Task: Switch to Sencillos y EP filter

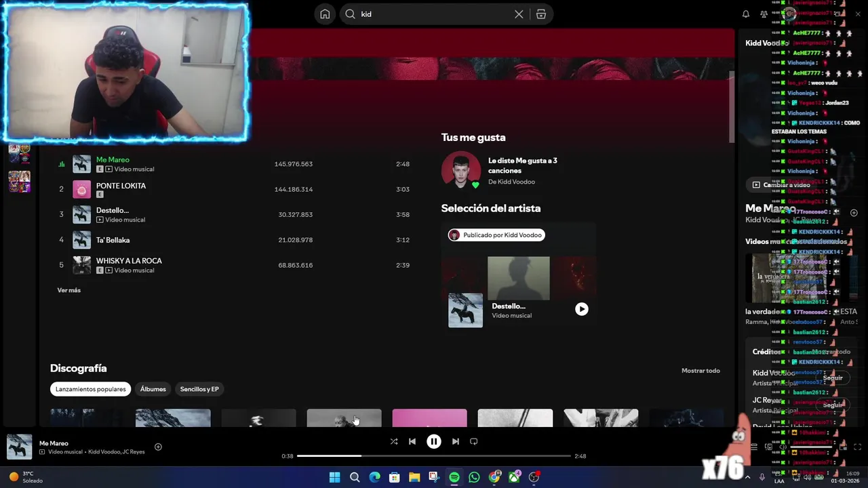Action: (x=199, y=389)
